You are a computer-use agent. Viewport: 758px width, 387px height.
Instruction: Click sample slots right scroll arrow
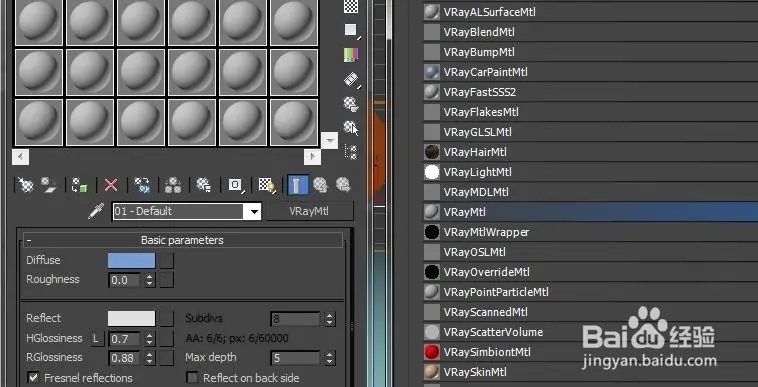[312, 157]
